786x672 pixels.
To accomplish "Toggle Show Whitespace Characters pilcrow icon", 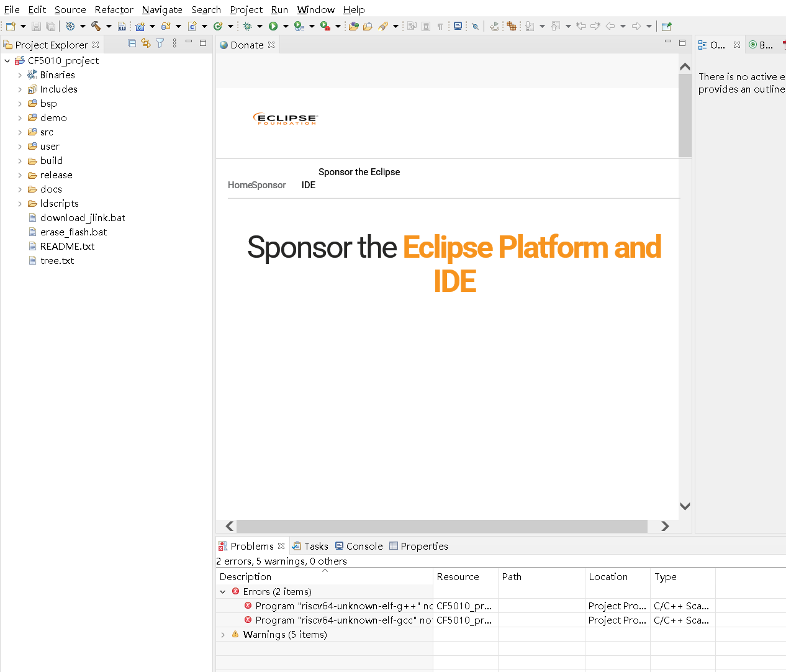I will [440, 26].
